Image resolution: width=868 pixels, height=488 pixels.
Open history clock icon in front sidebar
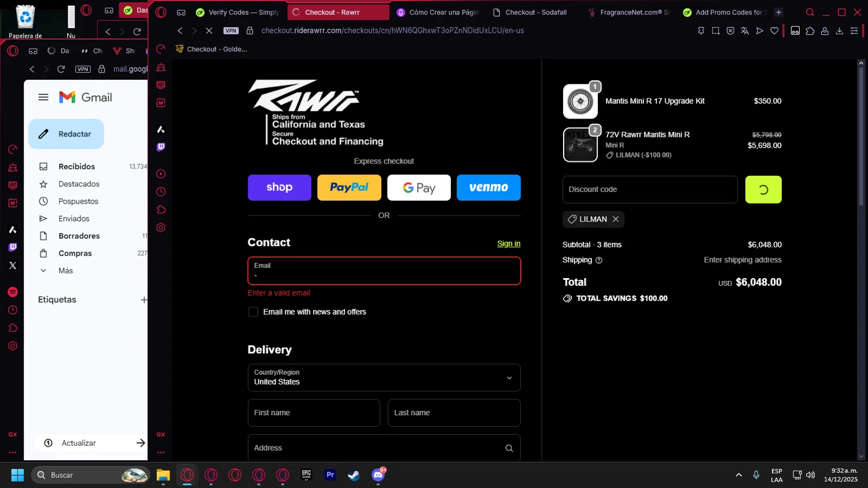(161, 192)
